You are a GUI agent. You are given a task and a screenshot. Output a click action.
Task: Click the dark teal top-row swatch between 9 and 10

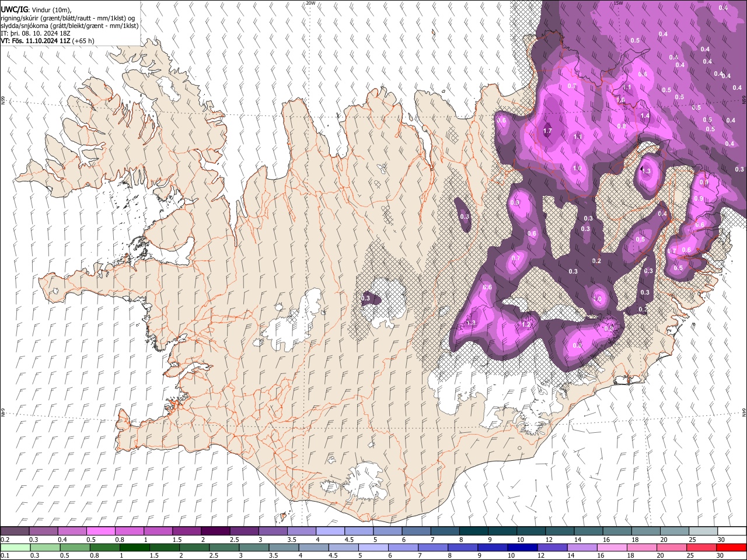coord(503,531)
